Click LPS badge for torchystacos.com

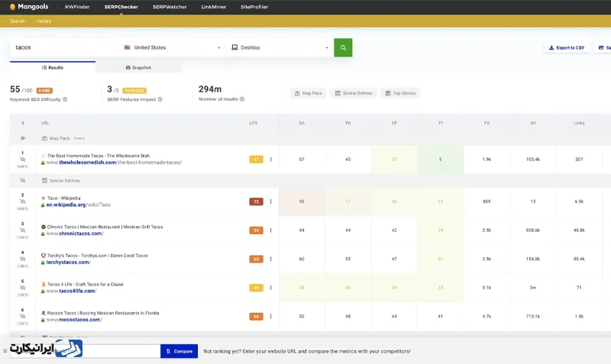point(256,259)
